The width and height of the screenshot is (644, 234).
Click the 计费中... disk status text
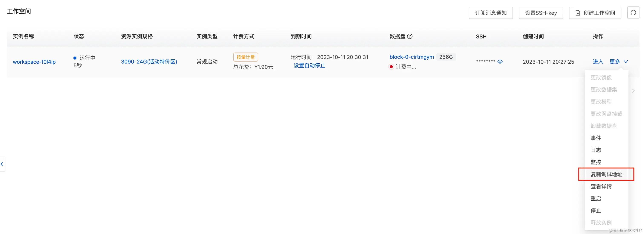406,67
